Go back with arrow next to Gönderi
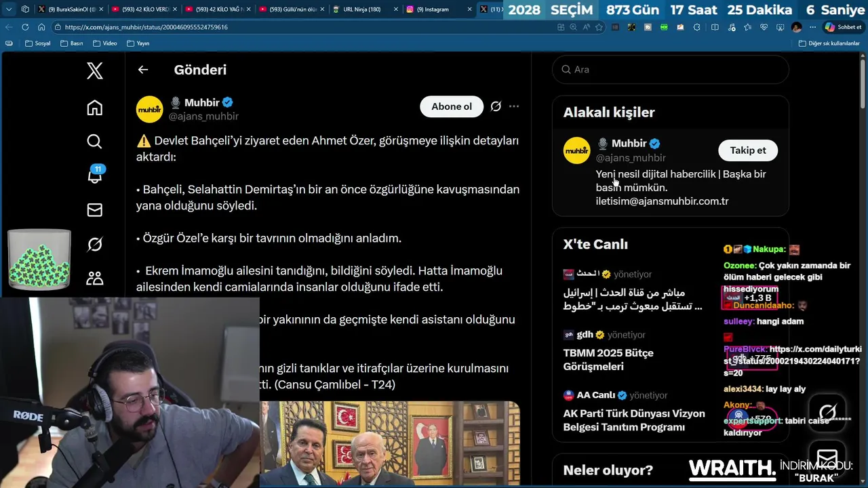868x488 pixels. (142, 70)
